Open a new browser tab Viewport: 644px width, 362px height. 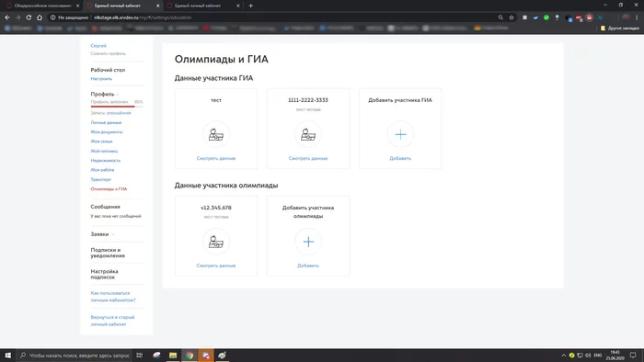click(x=250, y=6)
